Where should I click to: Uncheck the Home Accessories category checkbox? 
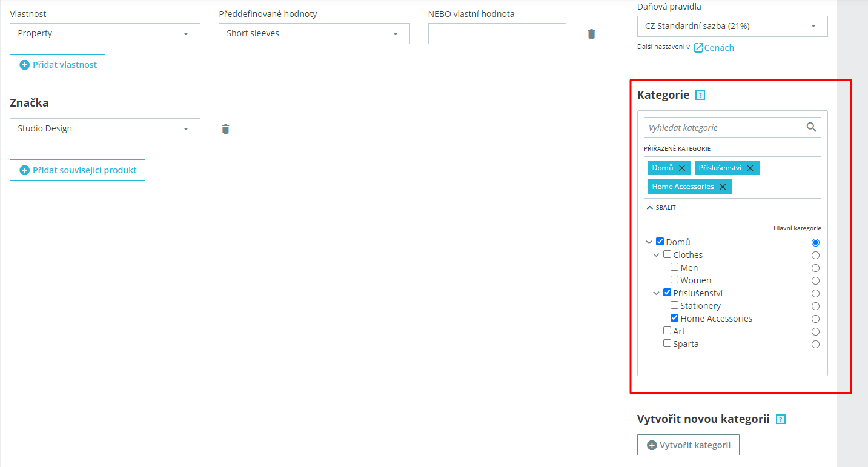tap(675, 318)
